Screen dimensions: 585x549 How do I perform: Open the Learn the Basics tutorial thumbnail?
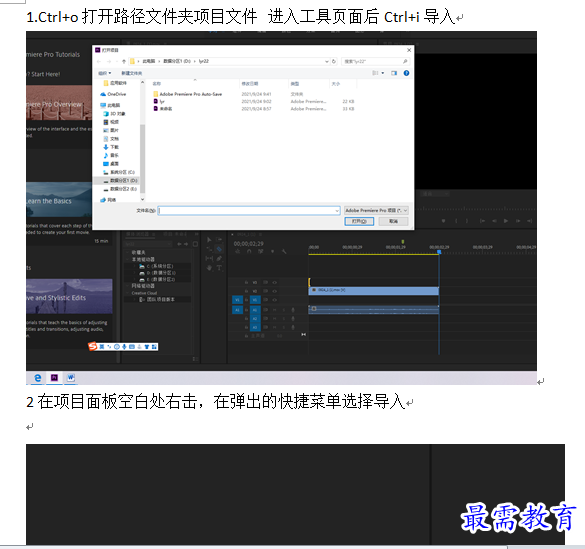59,199
